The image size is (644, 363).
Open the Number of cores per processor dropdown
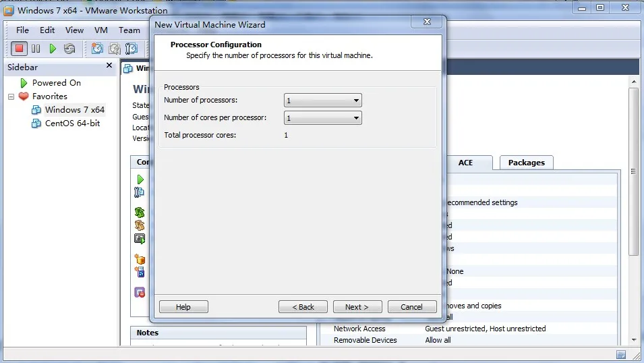(x=323, y=118)
